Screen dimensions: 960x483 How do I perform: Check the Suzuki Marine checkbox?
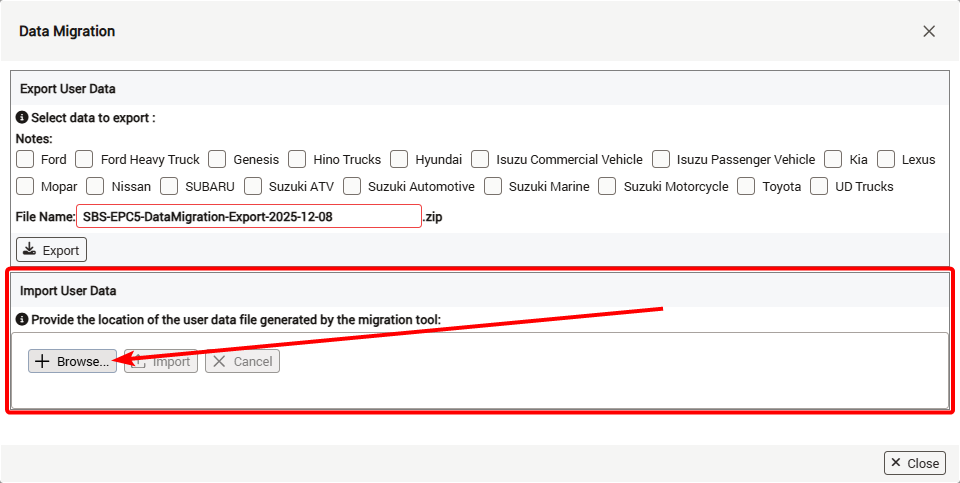[x=493, y=186]
